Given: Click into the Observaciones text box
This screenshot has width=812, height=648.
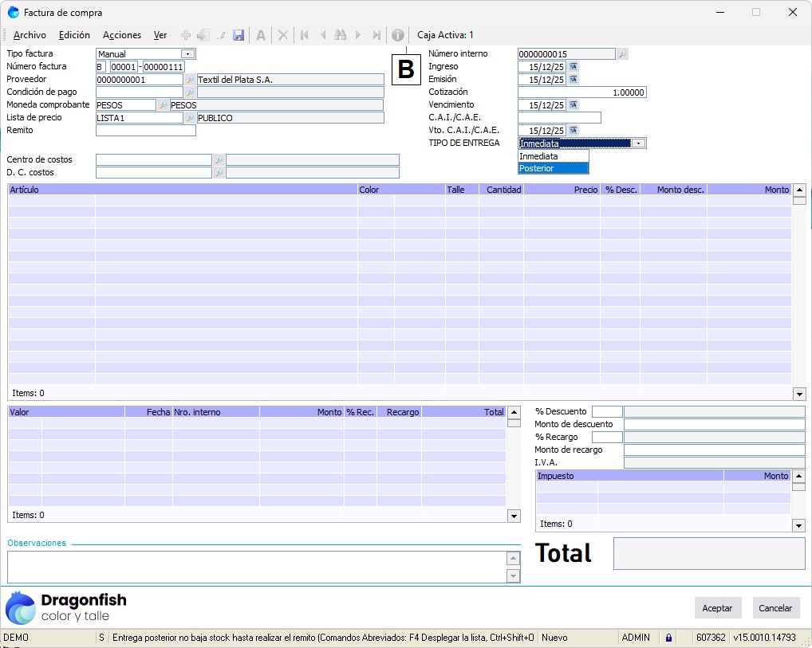Looking at the screenshot, I should pos(255,567).
